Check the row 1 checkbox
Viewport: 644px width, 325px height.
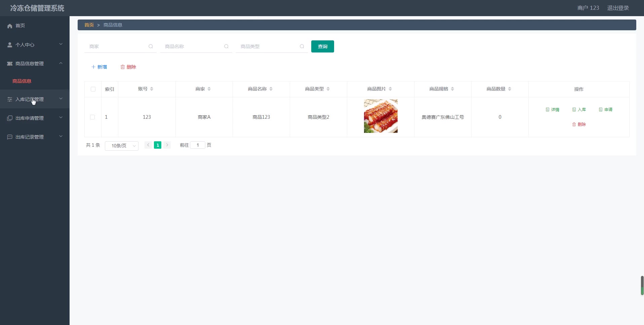[92, 117]
